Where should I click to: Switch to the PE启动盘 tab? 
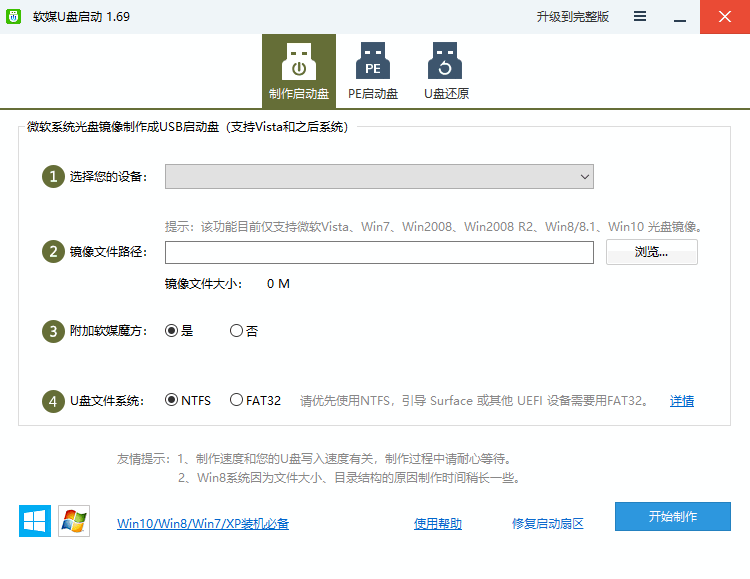373,71
